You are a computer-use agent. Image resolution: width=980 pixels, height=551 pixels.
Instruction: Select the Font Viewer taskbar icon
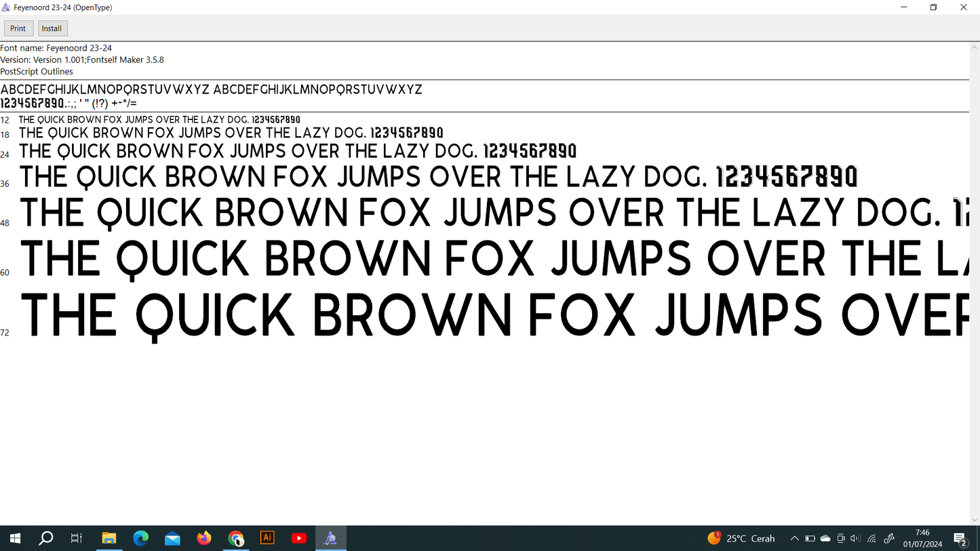[x=330, y=538]
